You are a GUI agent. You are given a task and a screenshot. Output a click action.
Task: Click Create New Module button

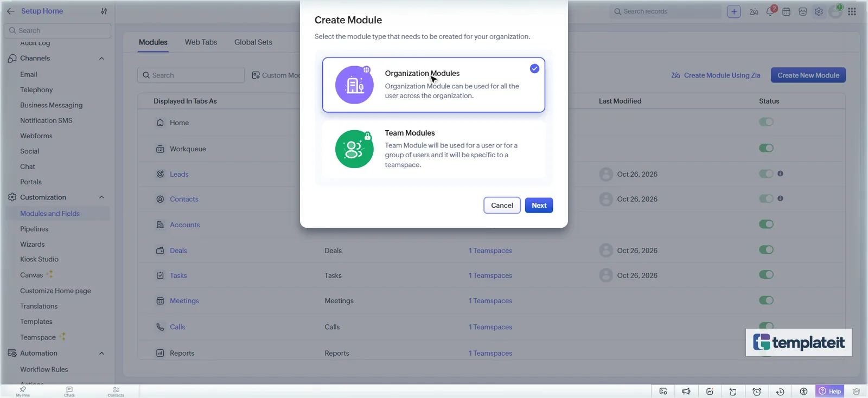808,75
